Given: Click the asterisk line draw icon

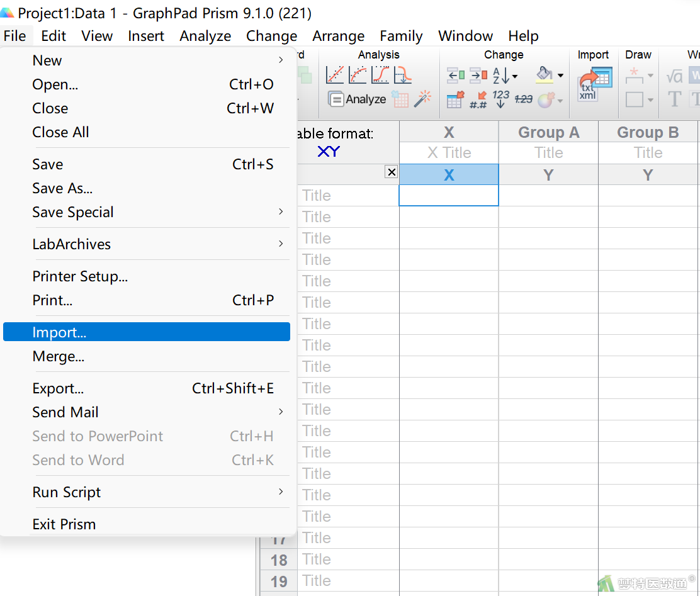Looking at the screenshot, I should click(634, 75).
